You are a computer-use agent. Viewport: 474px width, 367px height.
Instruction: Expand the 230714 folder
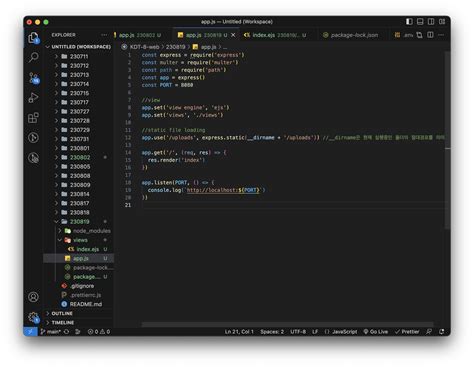pyautogui.click(x=79, y=84)
